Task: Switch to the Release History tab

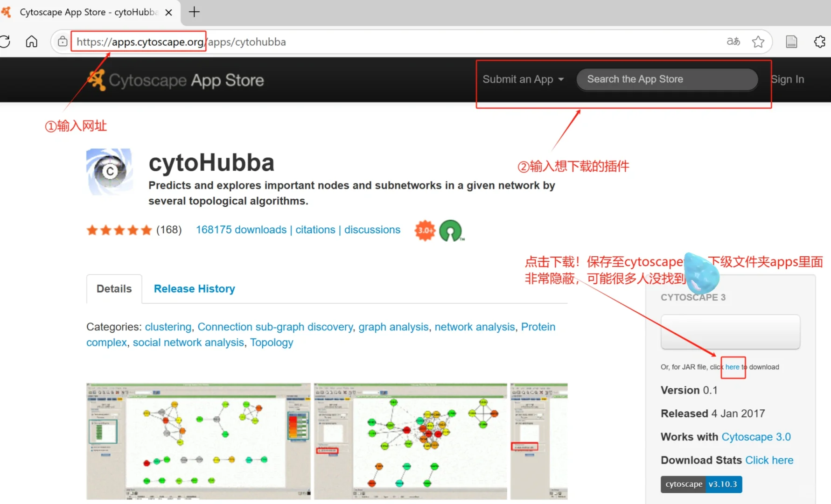Action: click(x=195, y=288)
